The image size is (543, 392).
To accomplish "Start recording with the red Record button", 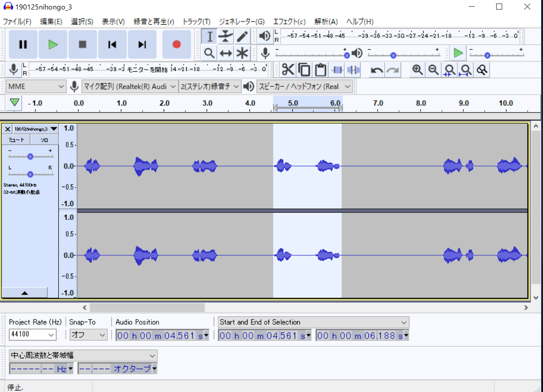I will click(x=177, y=44).
